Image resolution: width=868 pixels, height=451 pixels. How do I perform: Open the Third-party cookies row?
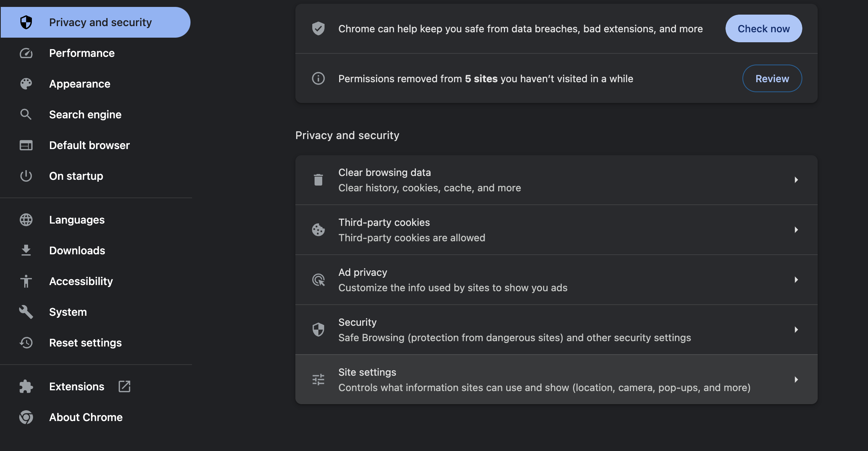(556, 230)
